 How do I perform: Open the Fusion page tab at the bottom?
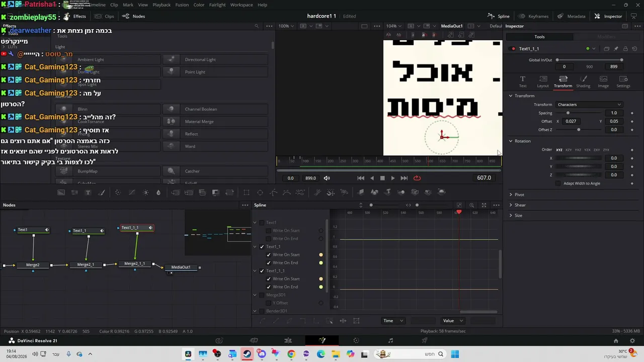click(322, 340)
